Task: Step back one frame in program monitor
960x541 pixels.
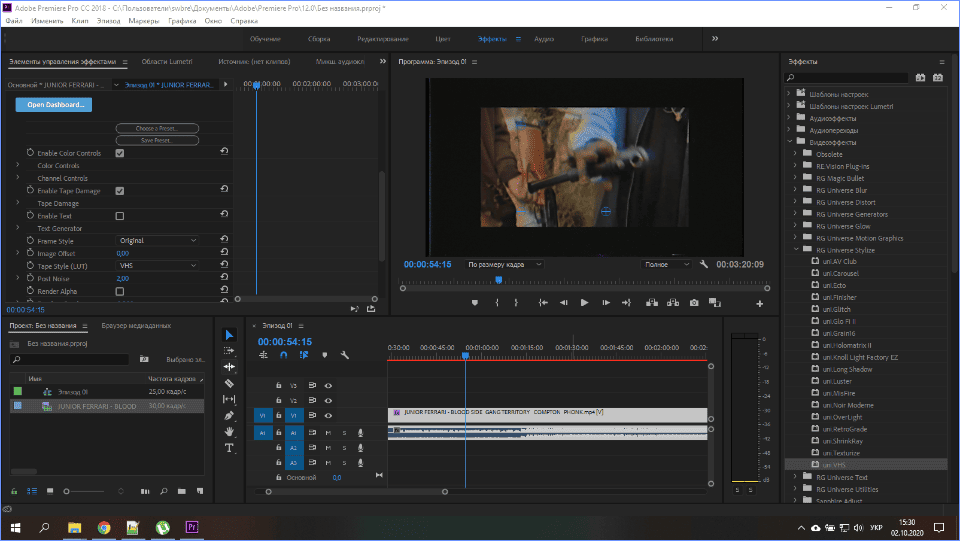Action: coord(563,303)
